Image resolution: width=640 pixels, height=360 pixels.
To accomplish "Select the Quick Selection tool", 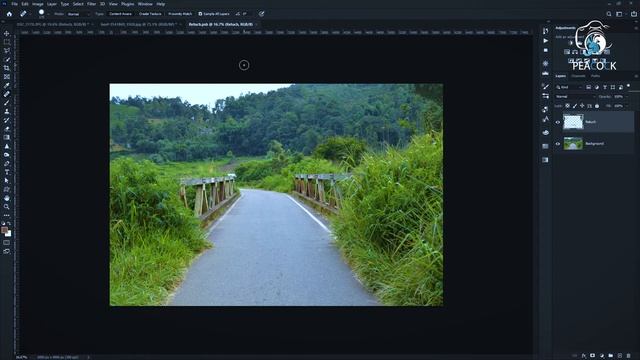I will click(x=7, y=59).
